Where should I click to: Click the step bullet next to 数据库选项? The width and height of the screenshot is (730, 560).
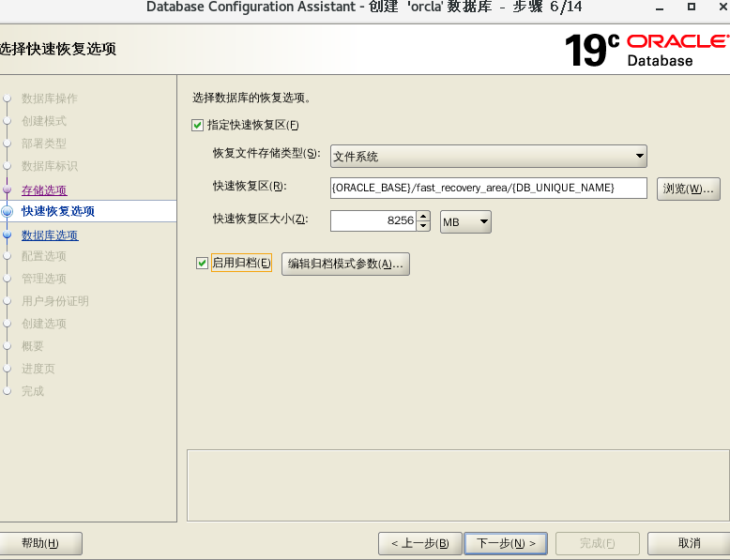pos(7,235)
